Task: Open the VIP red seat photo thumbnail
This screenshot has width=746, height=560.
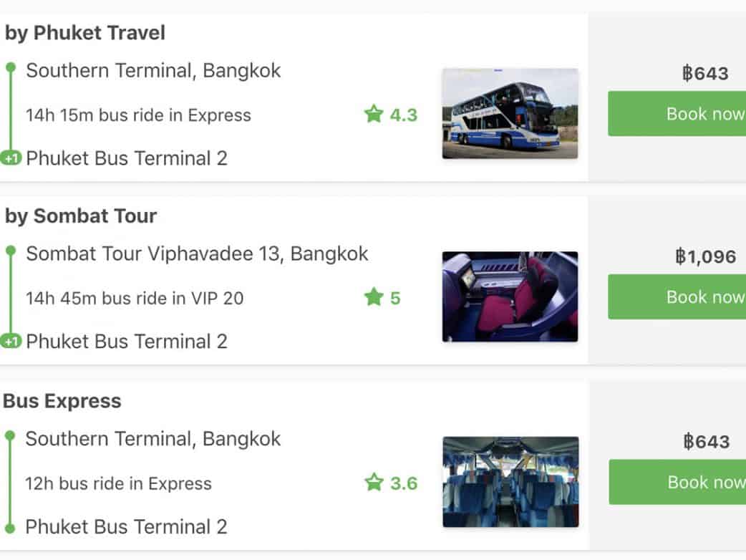Action: (510, 296)
